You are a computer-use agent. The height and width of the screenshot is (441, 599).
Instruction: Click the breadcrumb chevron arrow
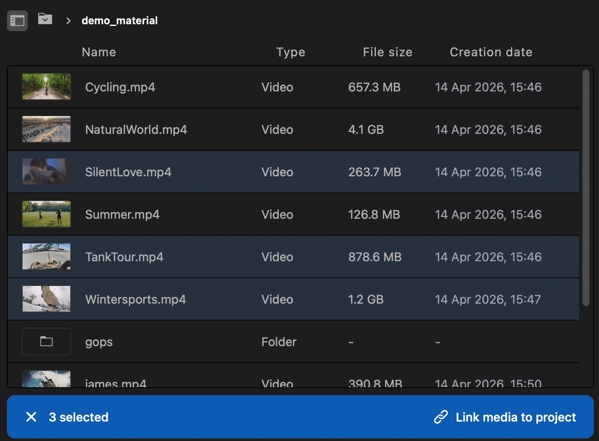[x=68, y=21]
